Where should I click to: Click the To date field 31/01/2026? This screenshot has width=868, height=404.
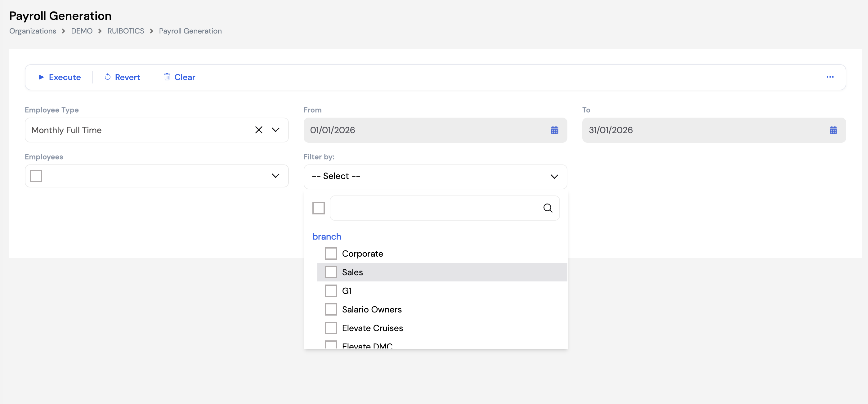714,130
